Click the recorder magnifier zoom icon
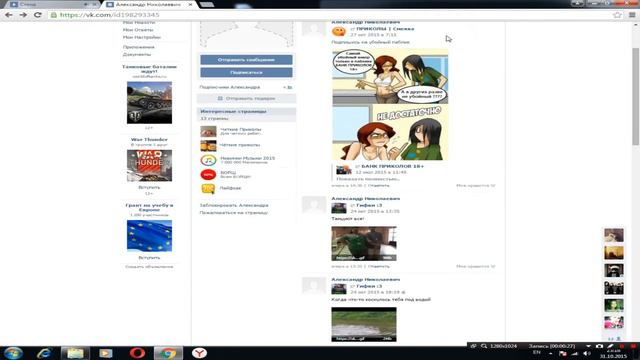The width and height of the screenshot is (640, 360). 484,346
